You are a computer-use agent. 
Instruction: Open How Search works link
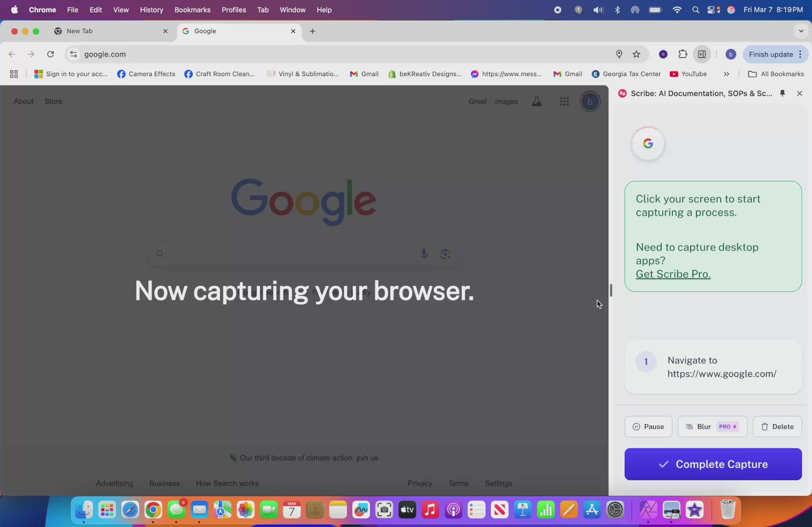point(227,484)
